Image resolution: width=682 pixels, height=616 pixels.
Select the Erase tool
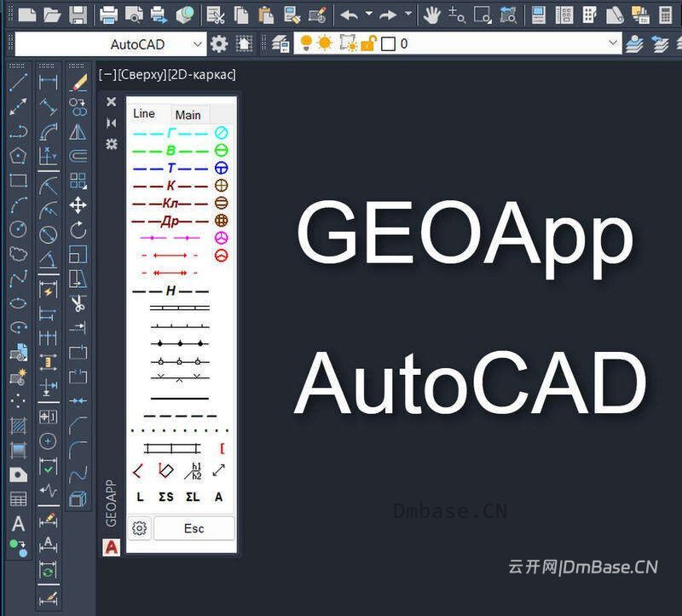tap(78, 82)
